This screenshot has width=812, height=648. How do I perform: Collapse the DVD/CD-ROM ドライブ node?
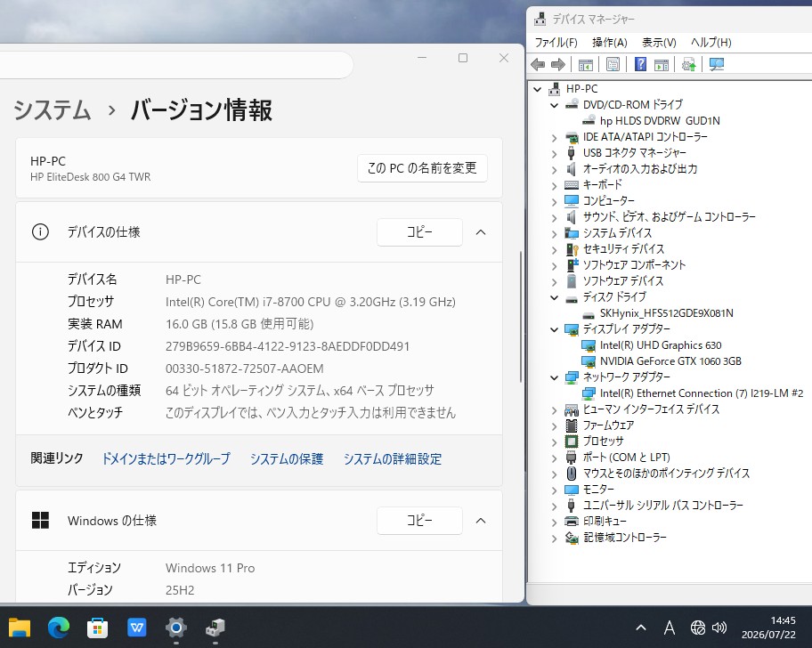click(554, 106)
